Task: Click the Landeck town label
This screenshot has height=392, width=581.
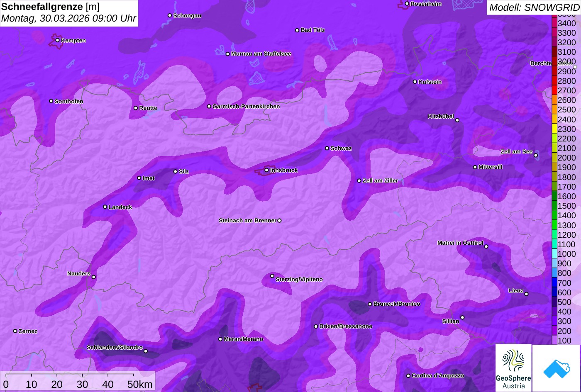Action: [x=120, y=207]
